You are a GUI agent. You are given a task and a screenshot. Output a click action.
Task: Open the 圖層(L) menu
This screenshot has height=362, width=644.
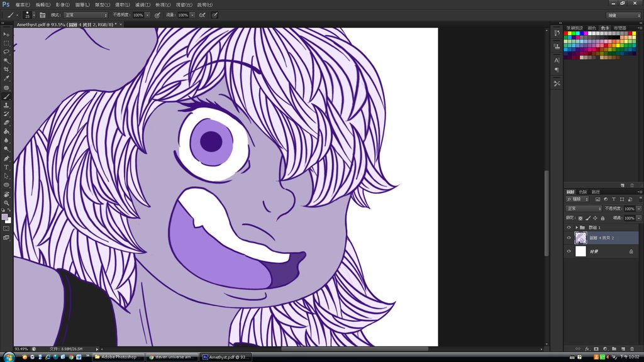[x=82, y=5]
